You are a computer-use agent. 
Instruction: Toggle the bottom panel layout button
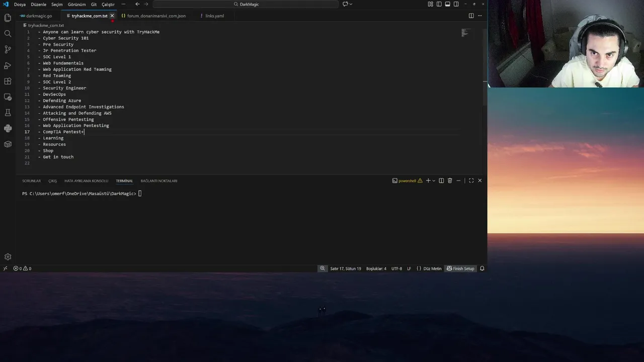(447, 4)
